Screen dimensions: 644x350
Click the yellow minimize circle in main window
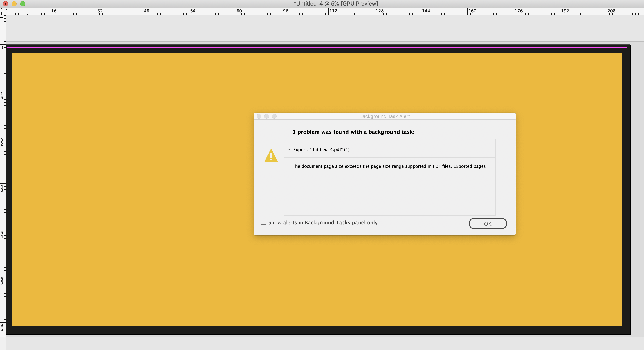(x=14, y=4)
